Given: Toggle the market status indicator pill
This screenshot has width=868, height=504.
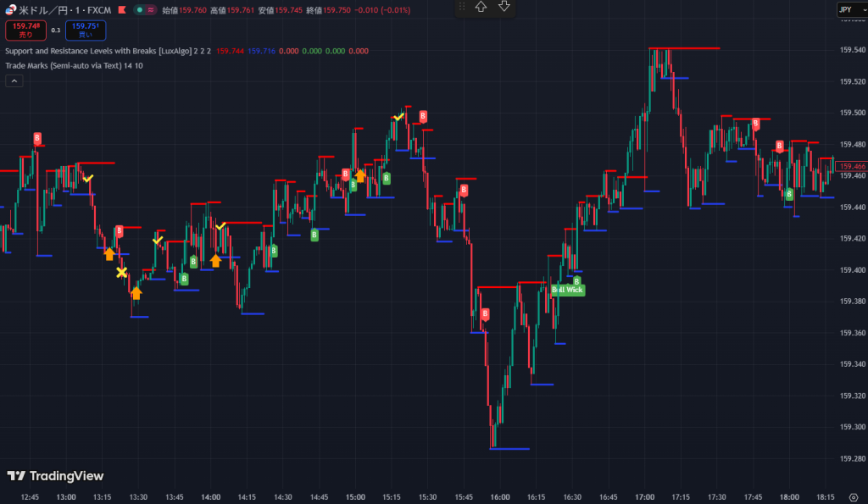Looking at the screenshot, I should tap(145, 10).
